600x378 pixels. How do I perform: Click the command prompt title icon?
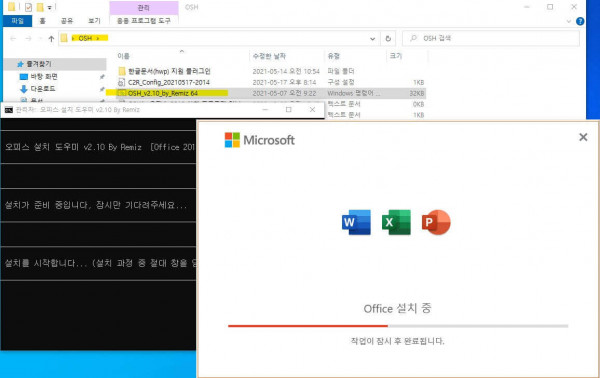[8, 110]
